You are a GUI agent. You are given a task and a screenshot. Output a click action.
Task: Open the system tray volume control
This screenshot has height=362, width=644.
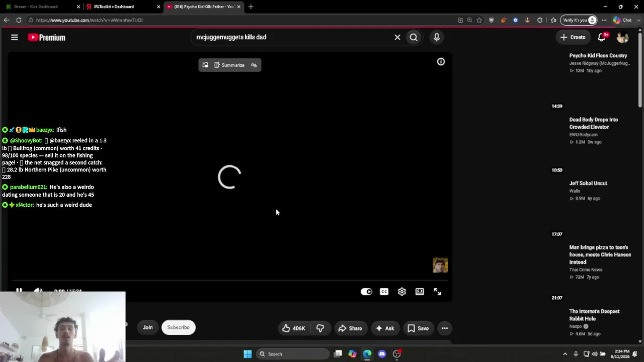click(x=595, y=354)
